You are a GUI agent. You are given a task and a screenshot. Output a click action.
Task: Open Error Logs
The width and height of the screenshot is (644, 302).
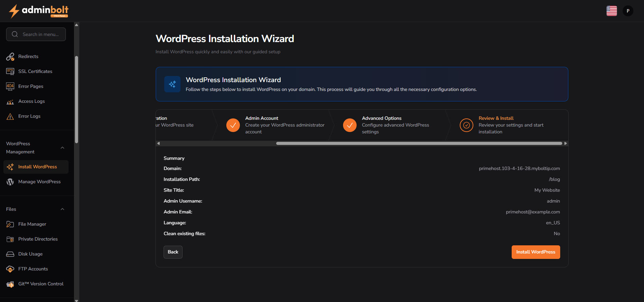point(36,116)
